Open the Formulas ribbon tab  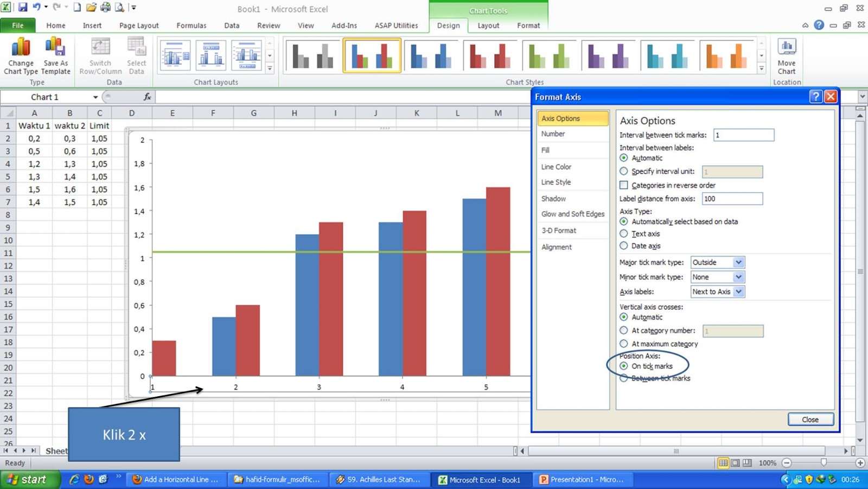191,26
